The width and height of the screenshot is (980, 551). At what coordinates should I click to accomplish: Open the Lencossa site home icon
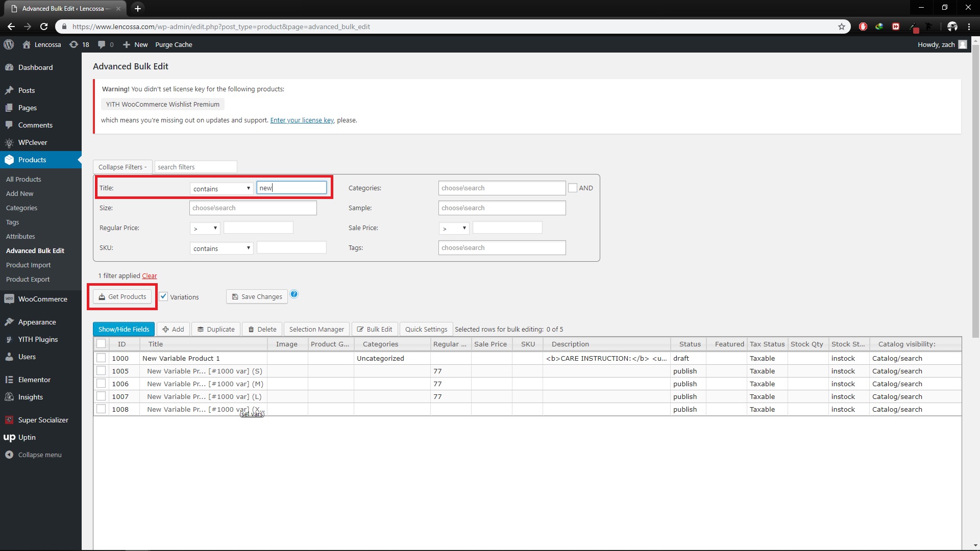(27, 44)
